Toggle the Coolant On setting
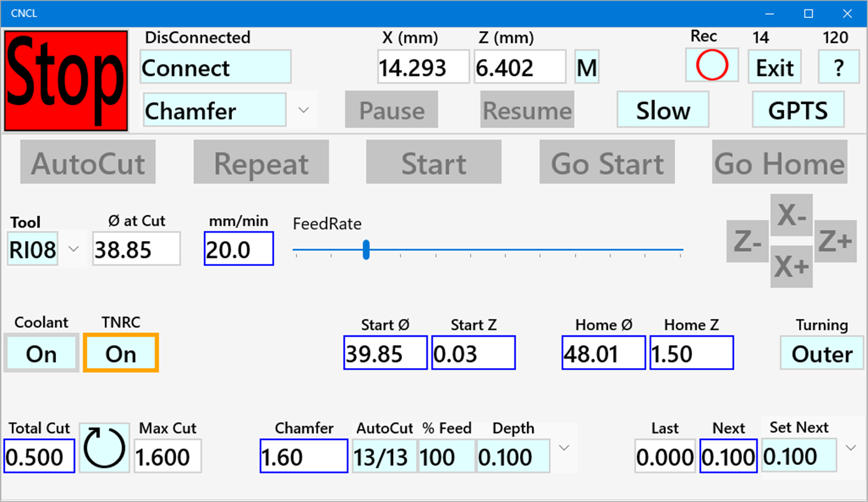The width and height of the screenshot is (868, 502). (x=41, y=353)
